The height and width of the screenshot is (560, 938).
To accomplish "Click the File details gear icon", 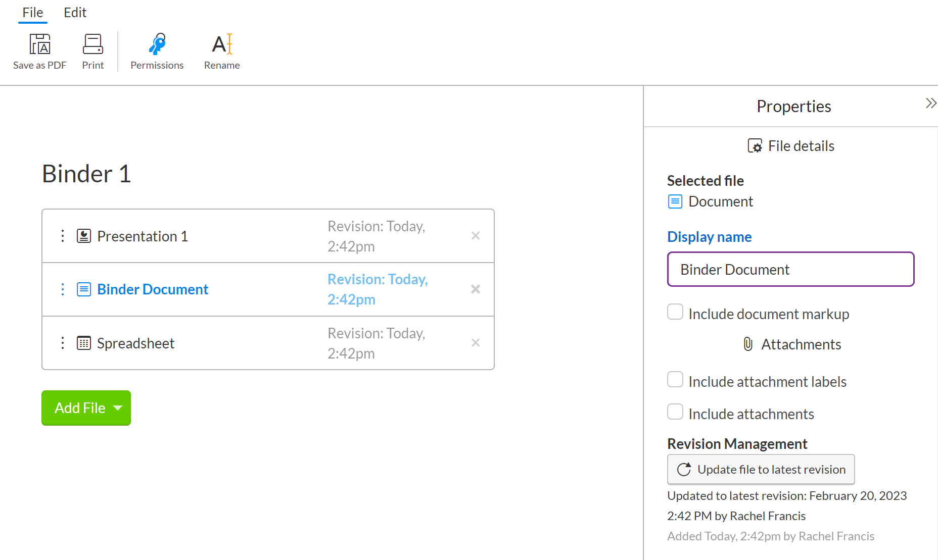I will (756, 145).
